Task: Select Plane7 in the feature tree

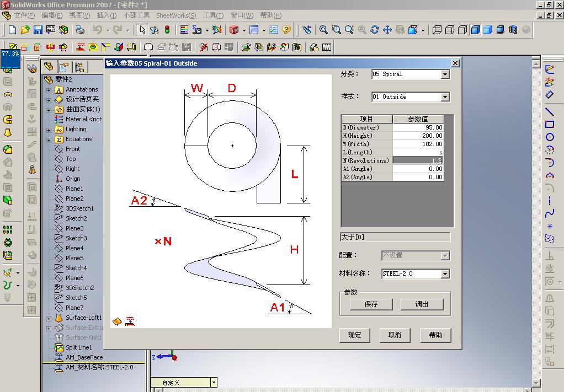Action: (74, 308)
